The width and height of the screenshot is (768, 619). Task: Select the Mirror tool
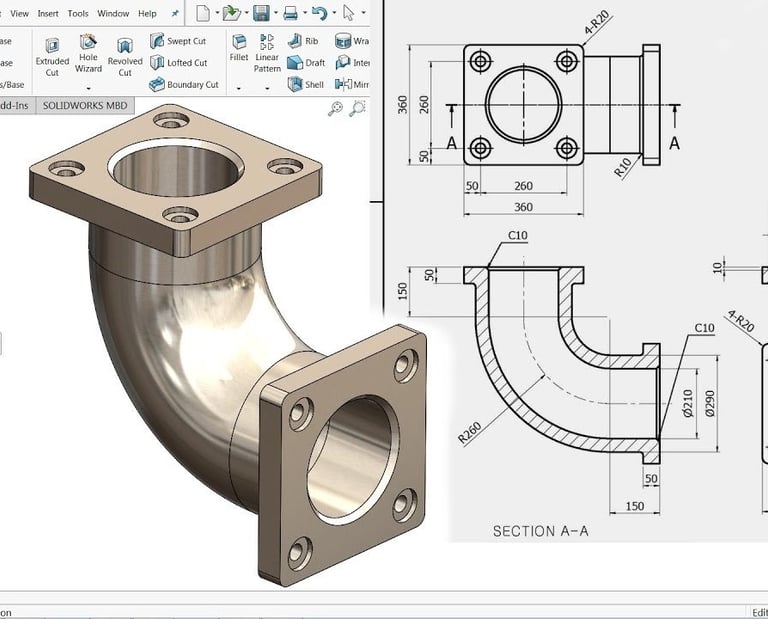coord(352,84)
